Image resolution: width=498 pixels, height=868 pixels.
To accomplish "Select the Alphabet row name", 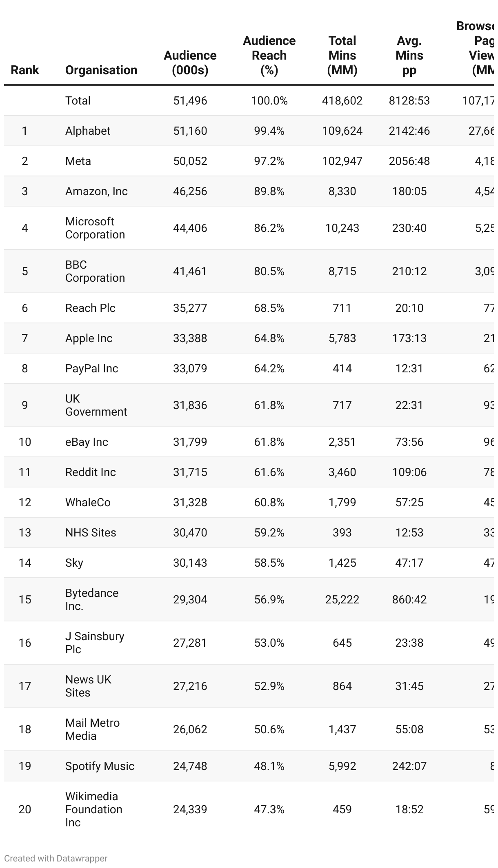I will 88,131.
